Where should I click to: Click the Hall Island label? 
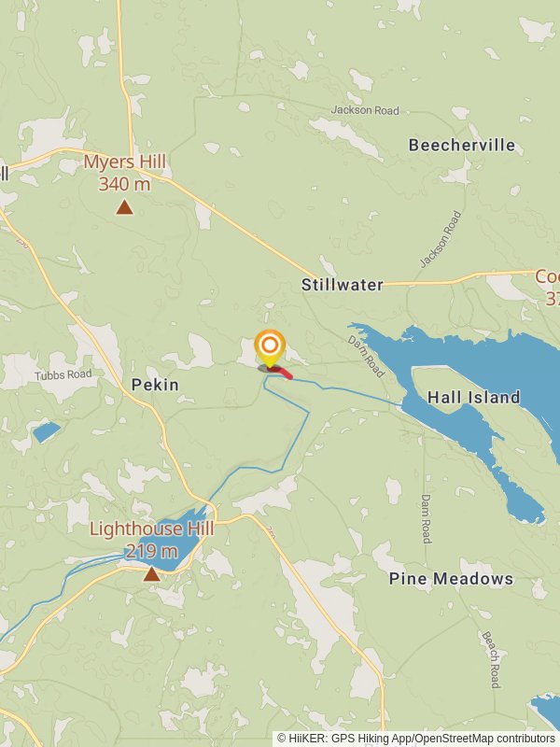(473, 398)
